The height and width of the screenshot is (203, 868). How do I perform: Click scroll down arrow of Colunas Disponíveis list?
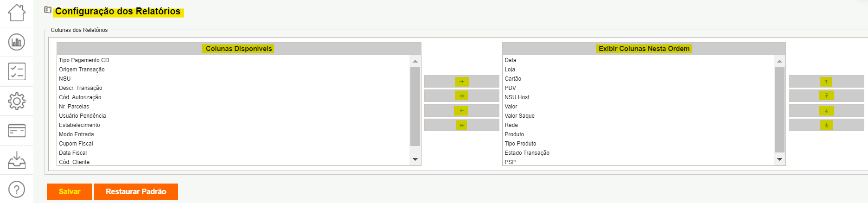415,159
